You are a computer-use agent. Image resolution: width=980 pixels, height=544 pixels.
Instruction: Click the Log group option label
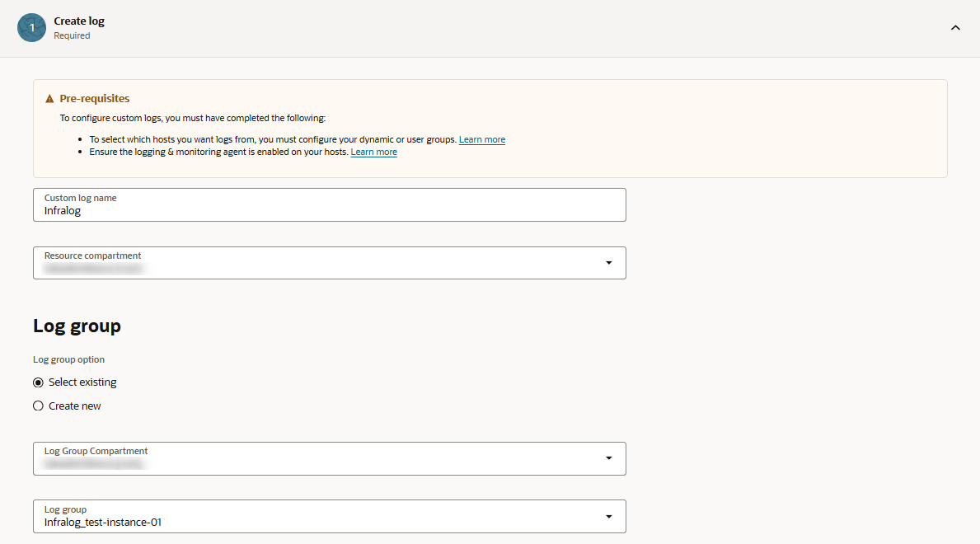click(x=68, y=360)
